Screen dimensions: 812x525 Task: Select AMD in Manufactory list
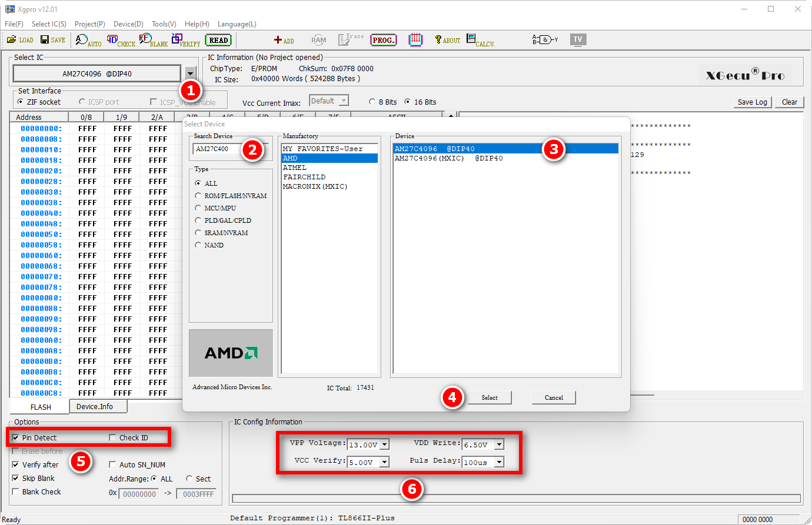330,158
